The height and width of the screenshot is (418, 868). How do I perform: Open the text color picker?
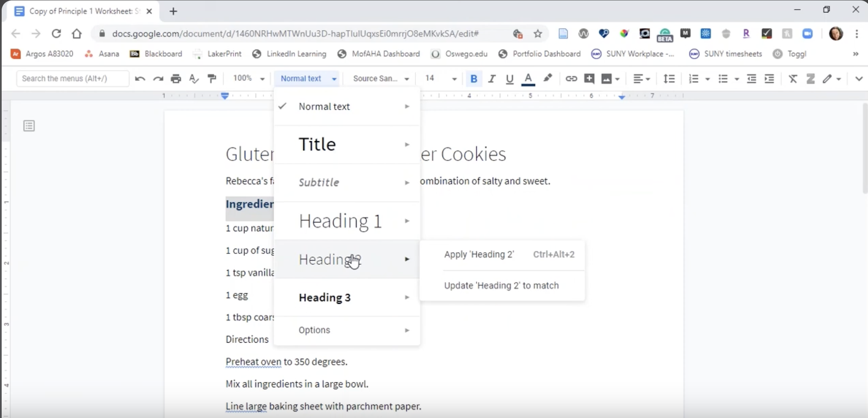point(528,79)
